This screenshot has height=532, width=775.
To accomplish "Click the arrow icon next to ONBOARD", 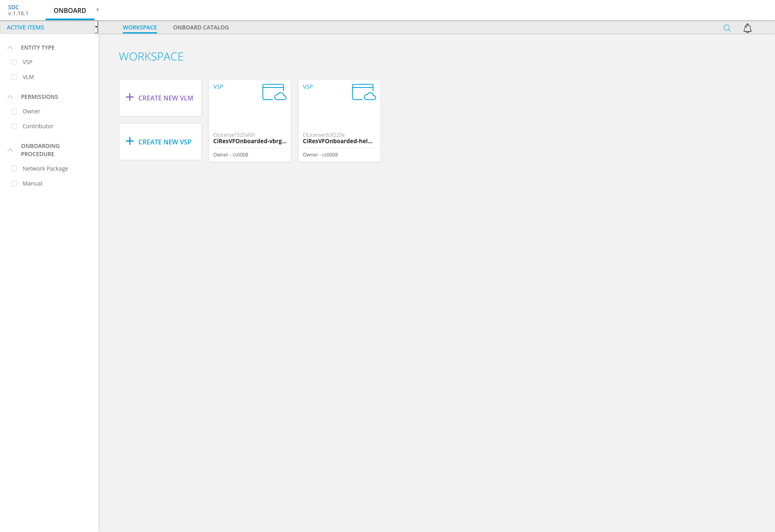I will [x=98, y=10].
